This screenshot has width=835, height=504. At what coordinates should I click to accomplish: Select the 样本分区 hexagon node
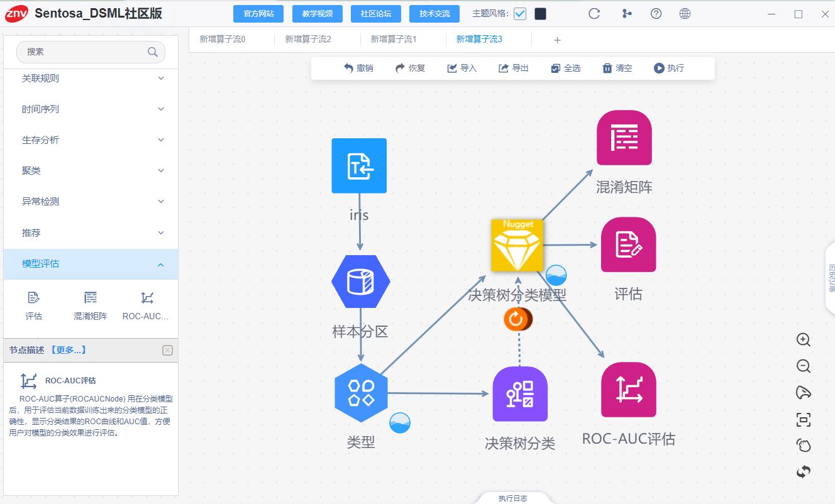(x=361, y=282)
